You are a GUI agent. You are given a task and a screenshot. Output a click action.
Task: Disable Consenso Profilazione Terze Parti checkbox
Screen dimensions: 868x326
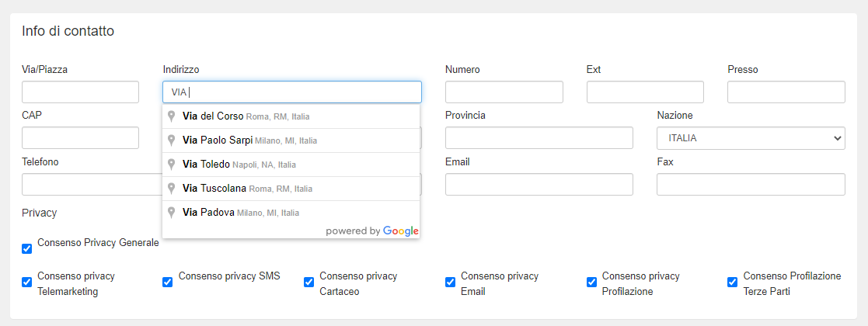coord(733,282)
